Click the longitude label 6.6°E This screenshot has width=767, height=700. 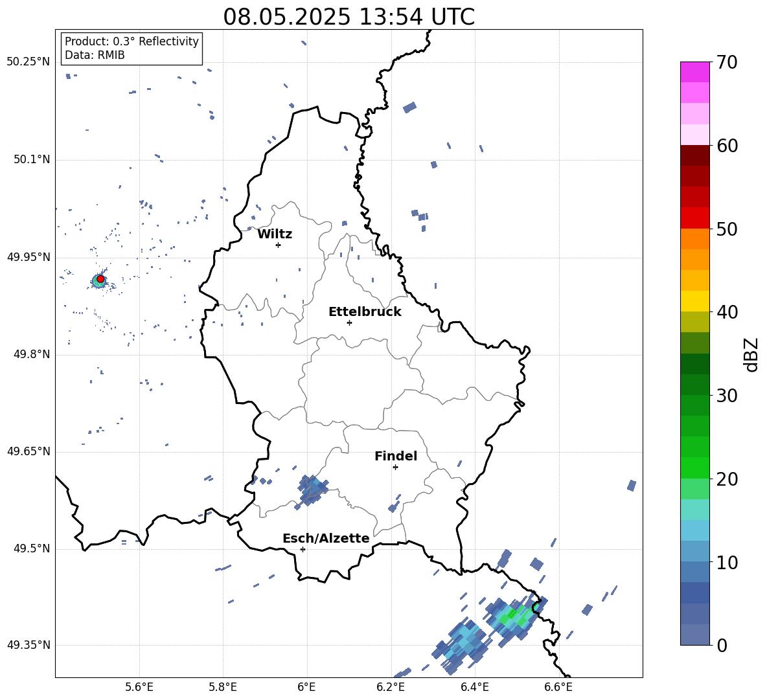[x=558, y=687]
